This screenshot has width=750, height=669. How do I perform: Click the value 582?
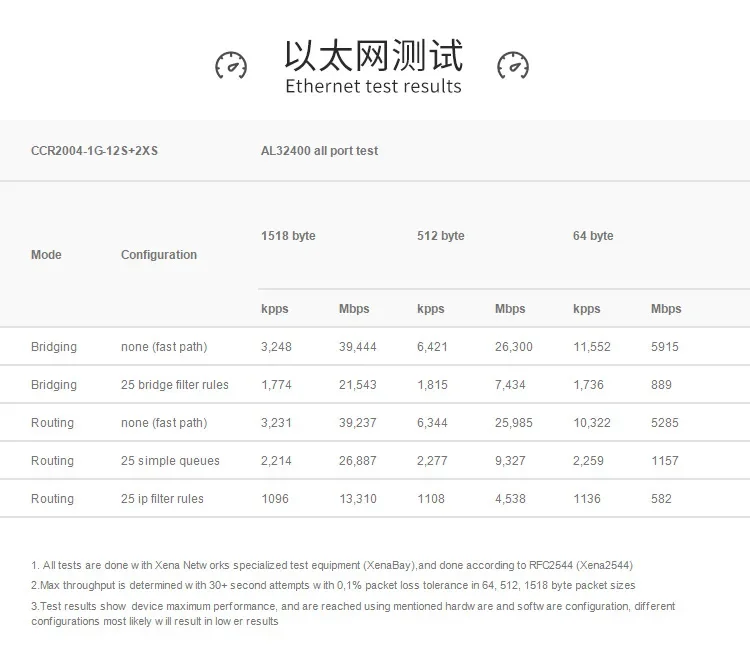(661, 499)
